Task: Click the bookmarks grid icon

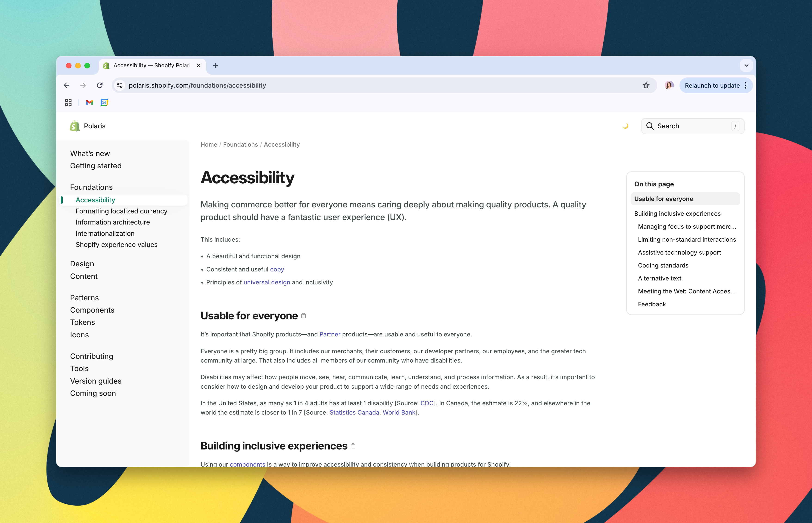Action: click(68, 103)
